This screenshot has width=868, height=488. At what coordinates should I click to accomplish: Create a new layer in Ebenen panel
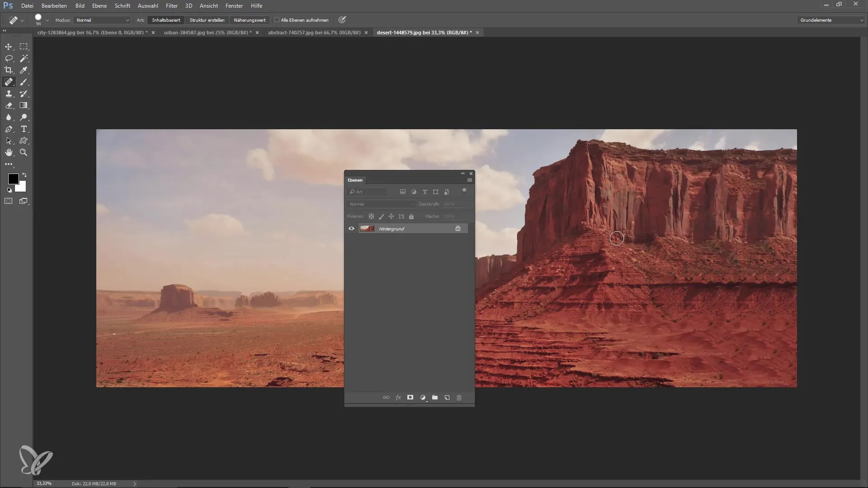tap(447, 398)
